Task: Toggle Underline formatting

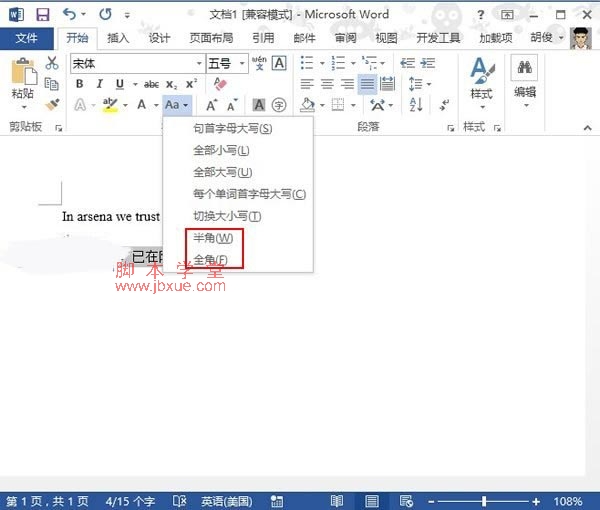Action: tap(120, 84)
